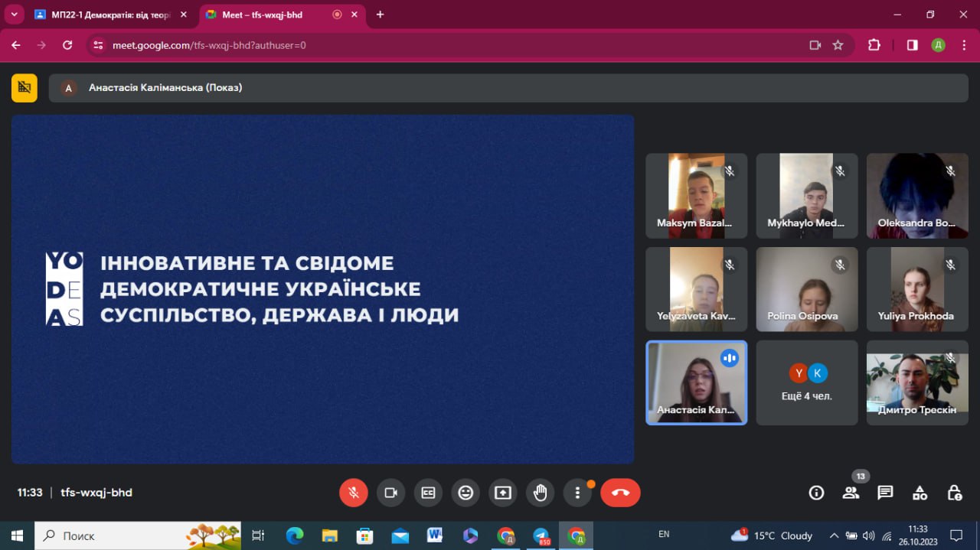Open the 'Ещё 4 чел.' tile
Screen dimensions: 980x550
tap(807, 382)
